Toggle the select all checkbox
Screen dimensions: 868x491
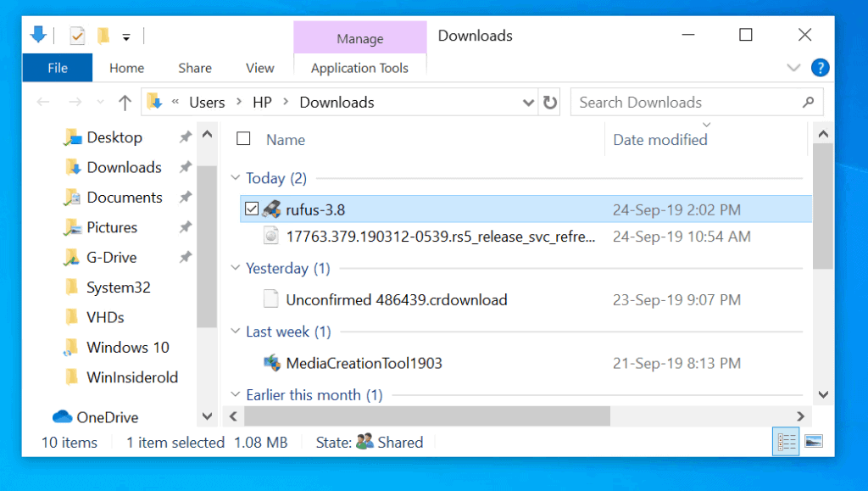pos(243,138)
